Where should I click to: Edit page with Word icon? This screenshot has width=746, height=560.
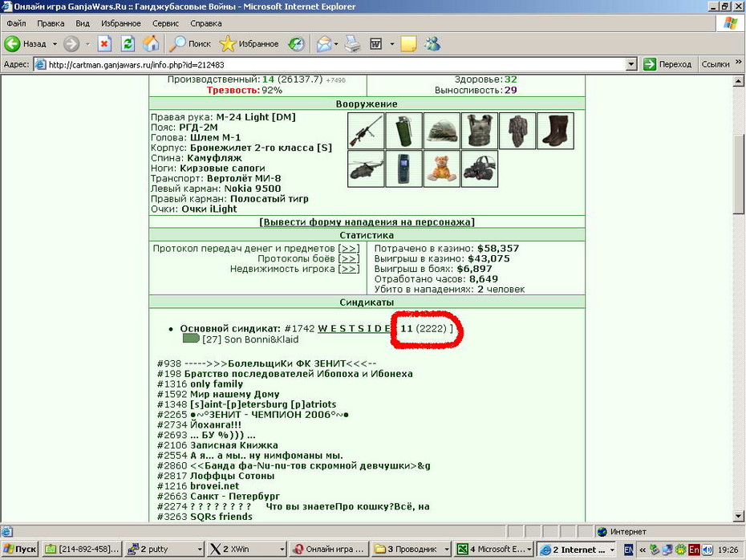tap(376, 44)
